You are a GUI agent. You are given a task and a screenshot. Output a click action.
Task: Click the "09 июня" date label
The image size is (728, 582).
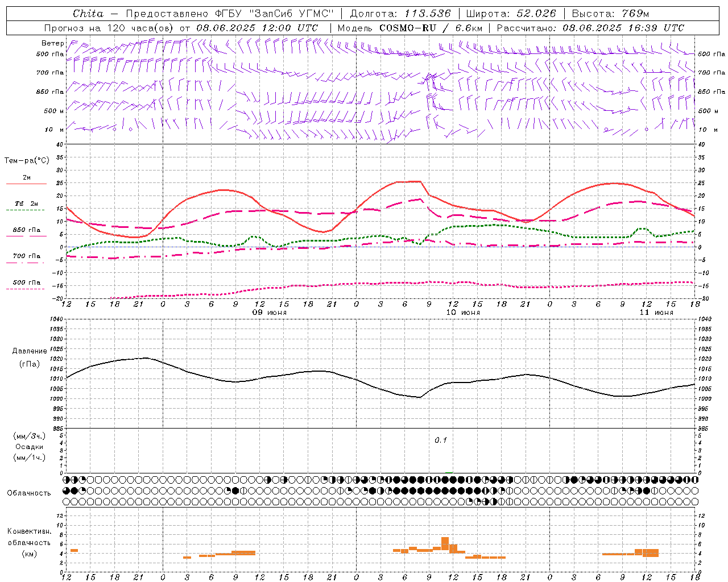coord(270,313)
